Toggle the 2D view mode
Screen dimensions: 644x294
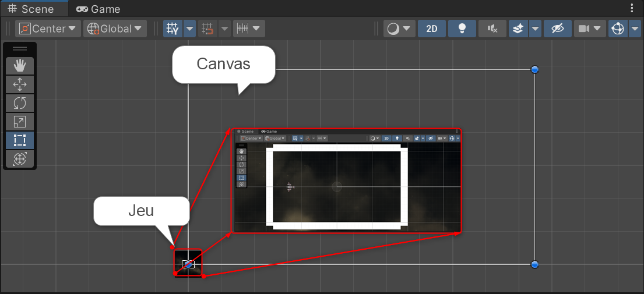(x=432, y=29)
